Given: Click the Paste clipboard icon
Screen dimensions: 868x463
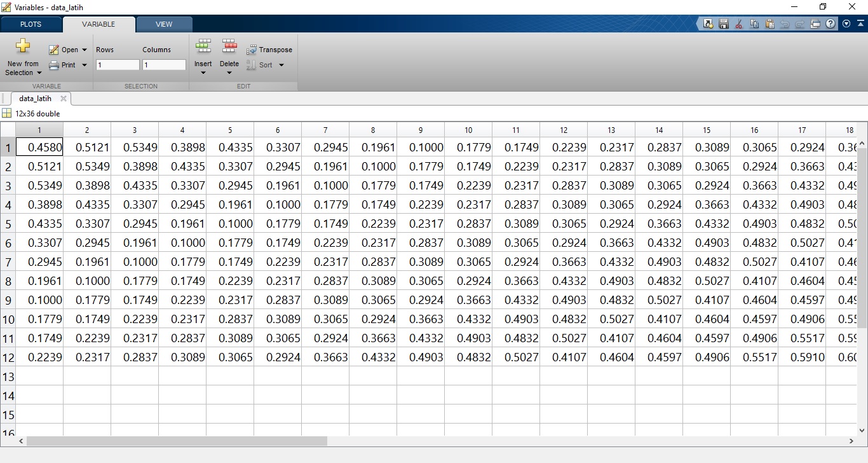Looking at the screenshot, I should click(770, 24).
